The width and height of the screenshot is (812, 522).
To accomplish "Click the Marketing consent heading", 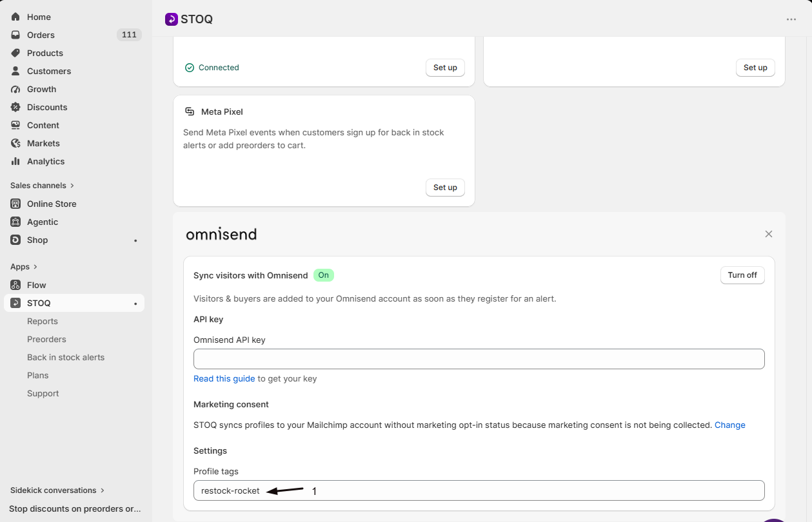I will [x=231, y=404].
